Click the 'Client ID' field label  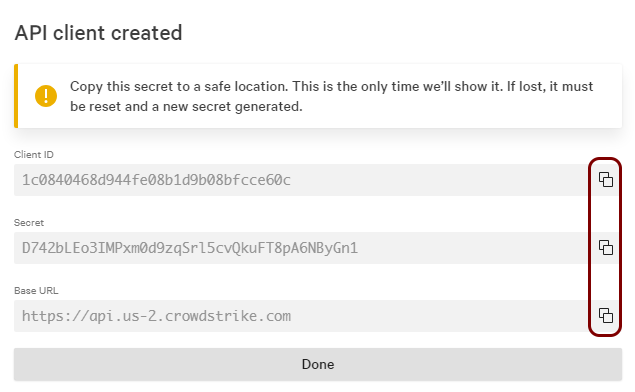coord(34,155)
